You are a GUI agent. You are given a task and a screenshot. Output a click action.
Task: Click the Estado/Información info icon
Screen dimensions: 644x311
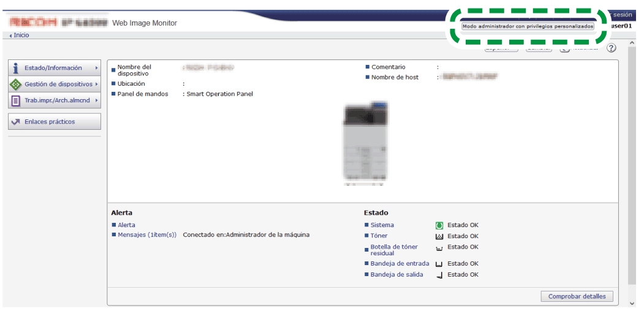[16, 68]
